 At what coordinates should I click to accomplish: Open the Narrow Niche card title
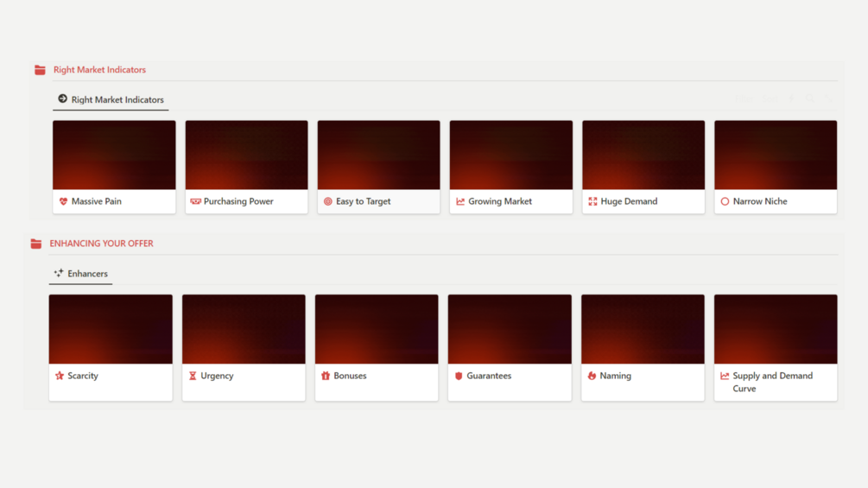[x=760, y=201]
